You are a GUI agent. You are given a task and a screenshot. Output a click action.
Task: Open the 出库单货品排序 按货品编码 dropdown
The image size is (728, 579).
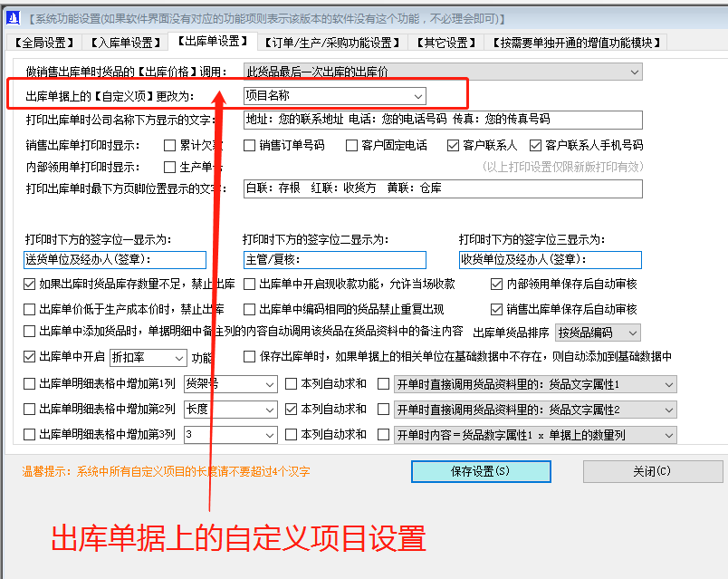(x=598, y=333)
